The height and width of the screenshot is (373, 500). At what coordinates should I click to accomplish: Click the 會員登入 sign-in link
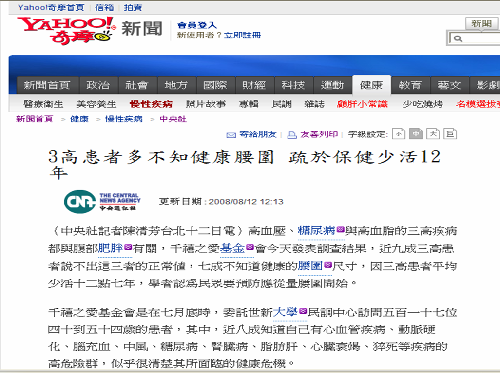click(197, 25)
